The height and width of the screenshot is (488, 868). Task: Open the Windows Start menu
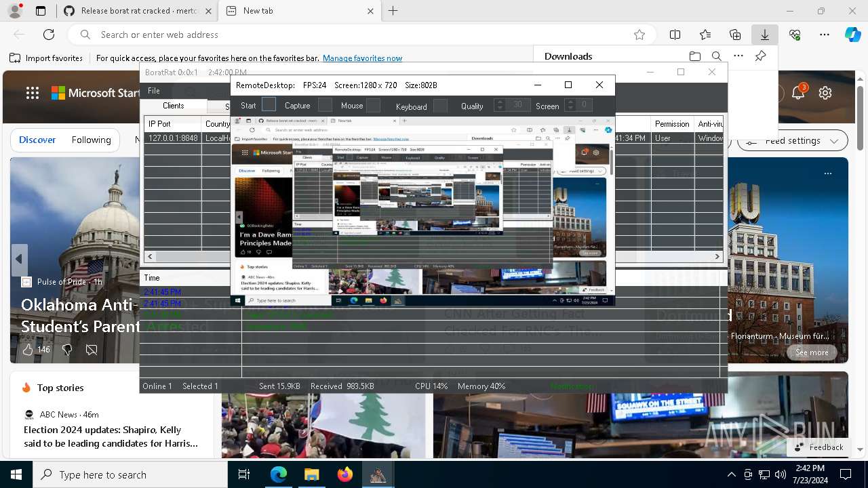coord(16,474)
